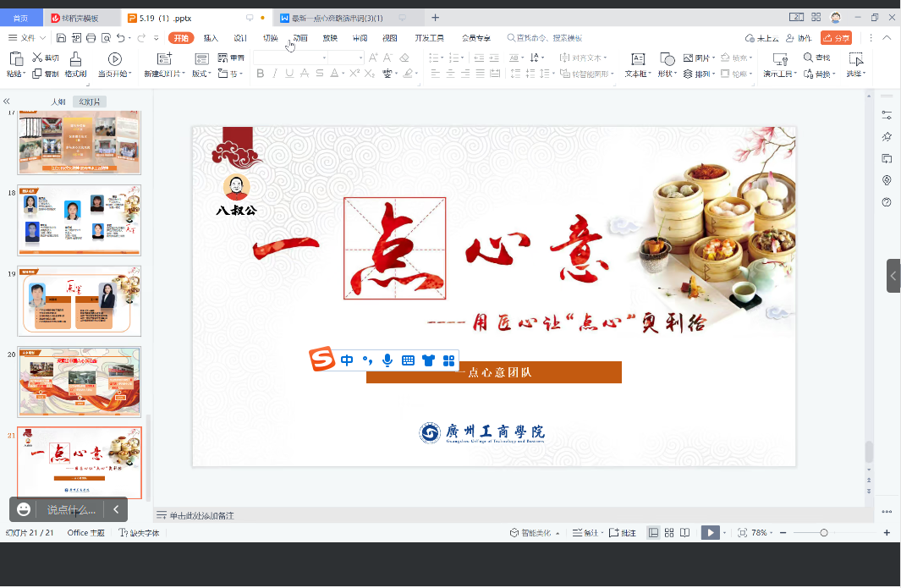The height and width of the screenshot is (588, 901).
Task: Click the Cut (剪切) scissors icon
Action: (x=38, y=58)
